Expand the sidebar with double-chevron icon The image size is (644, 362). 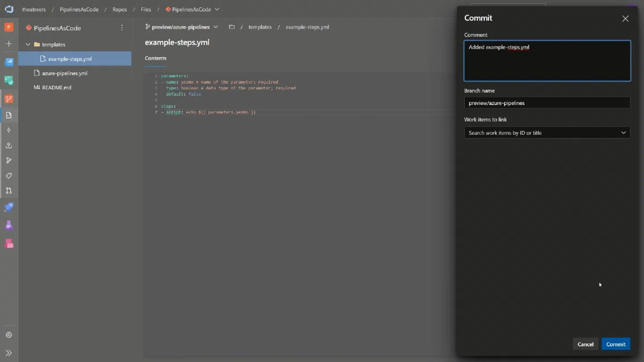tap(8, 353)
